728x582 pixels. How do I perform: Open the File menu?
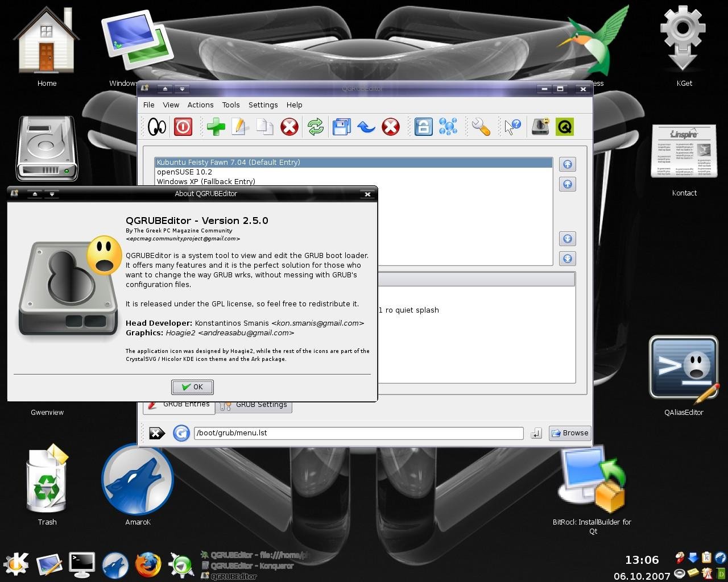tap(149, 105)
